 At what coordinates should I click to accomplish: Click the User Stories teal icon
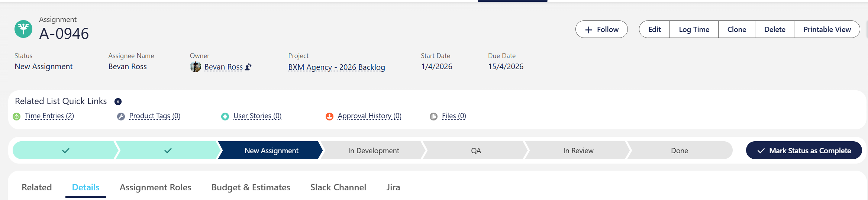coord(225,117)
